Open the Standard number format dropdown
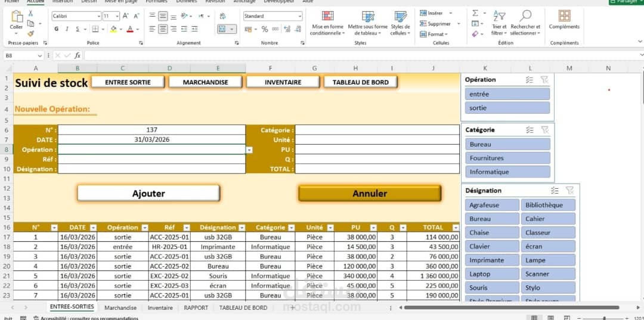The image size is (644, 320). [x=300, y=17]
